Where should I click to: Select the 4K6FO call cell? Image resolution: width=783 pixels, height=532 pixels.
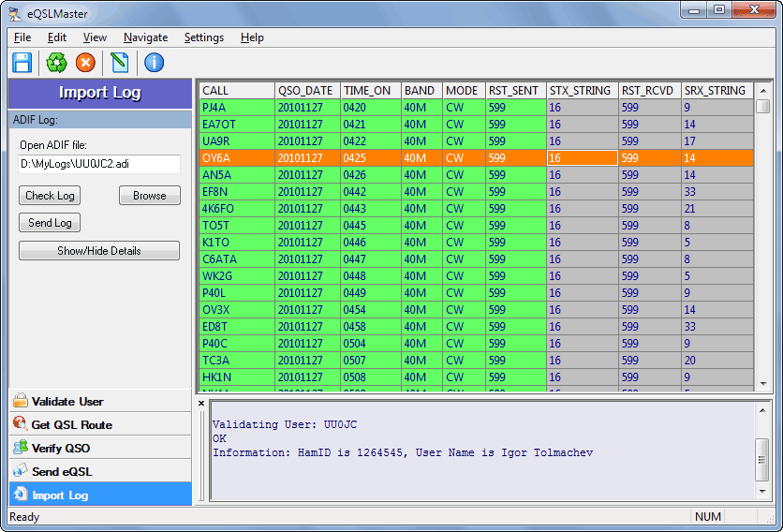237,209
